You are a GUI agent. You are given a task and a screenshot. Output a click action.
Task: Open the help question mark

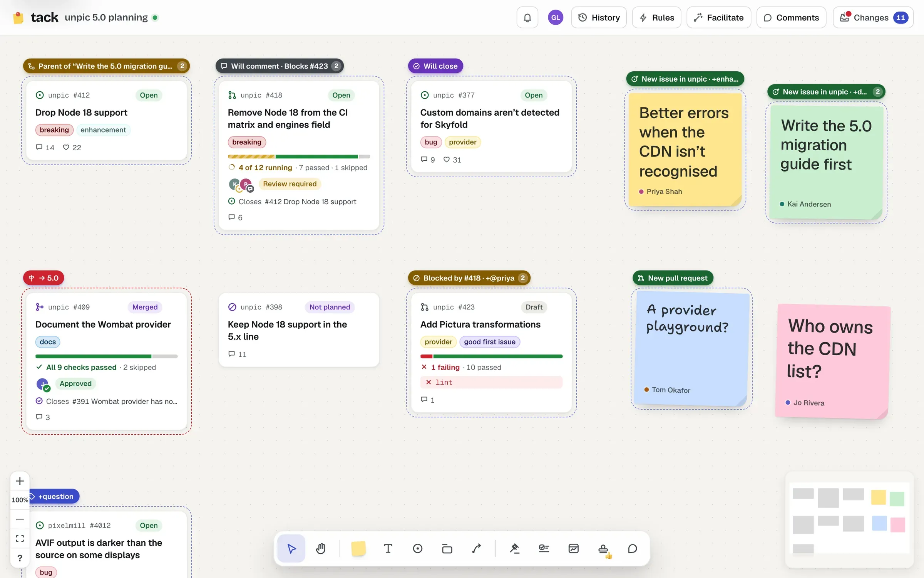[20, 558]
